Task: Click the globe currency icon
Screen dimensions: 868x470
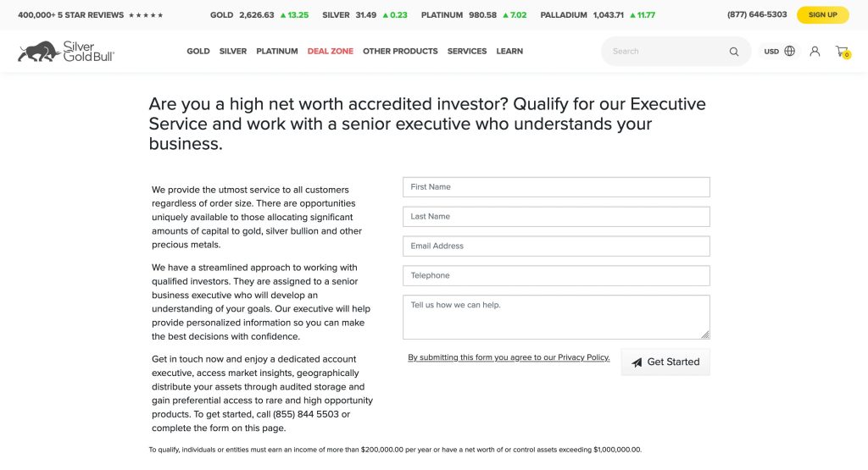Action: (x=790, y=52)
